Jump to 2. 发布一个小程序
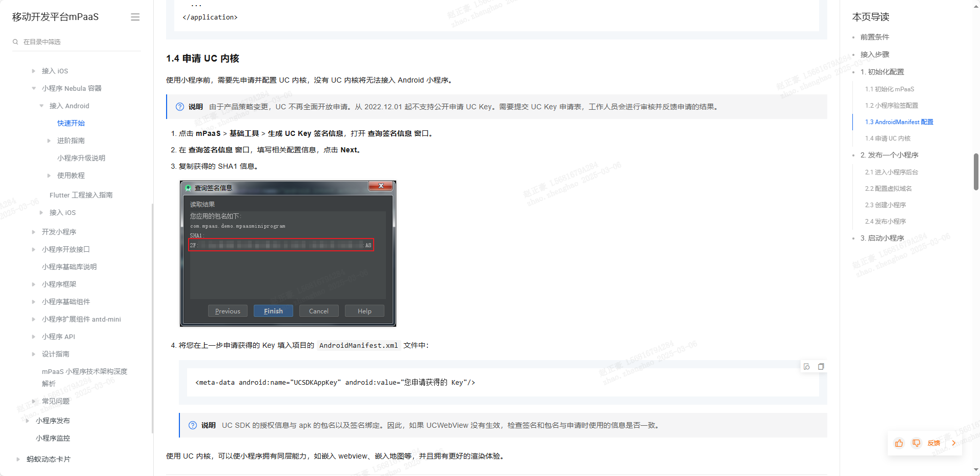 point(889,155)
